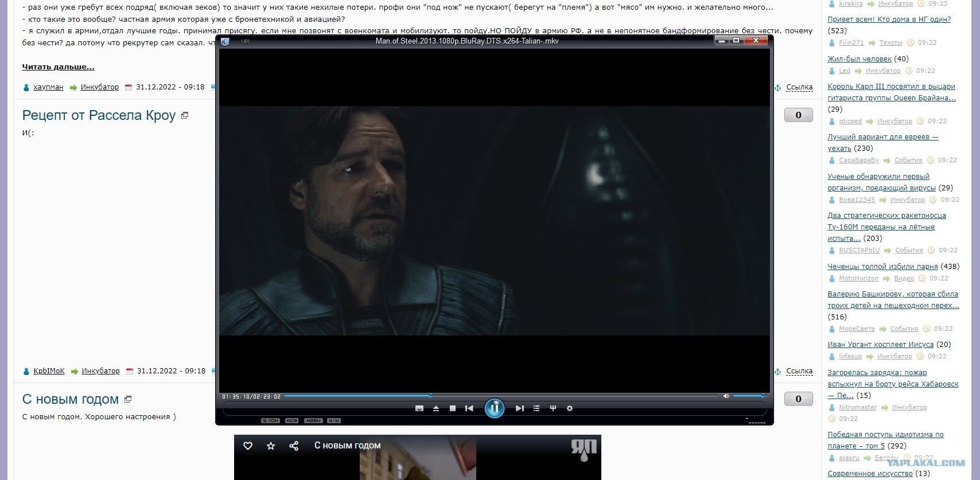Open 'Инкубатор' category next to хаупман
The image size is (980, 480).
click(x=100, y=87)
